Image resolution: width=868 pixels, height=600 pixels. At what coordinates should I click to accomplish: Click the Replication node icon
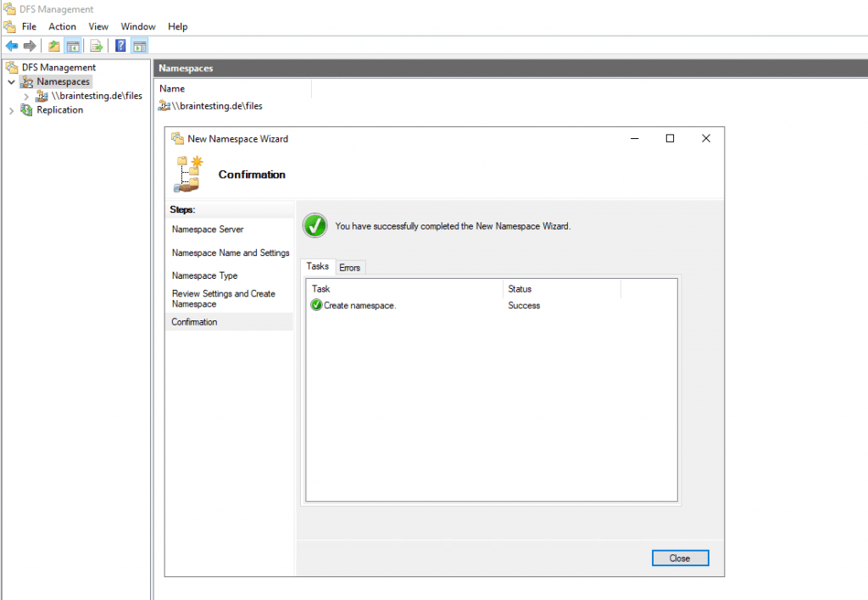(26, 110)
